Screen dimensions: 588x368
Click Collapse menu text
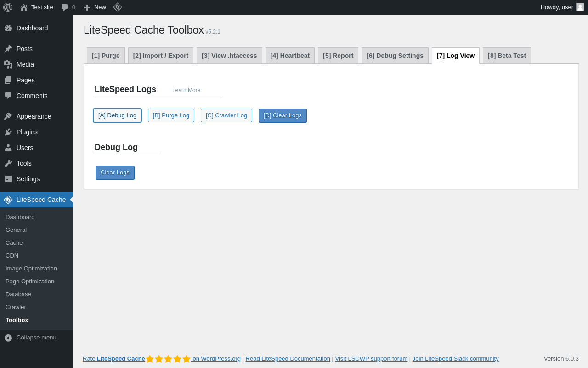36,337
